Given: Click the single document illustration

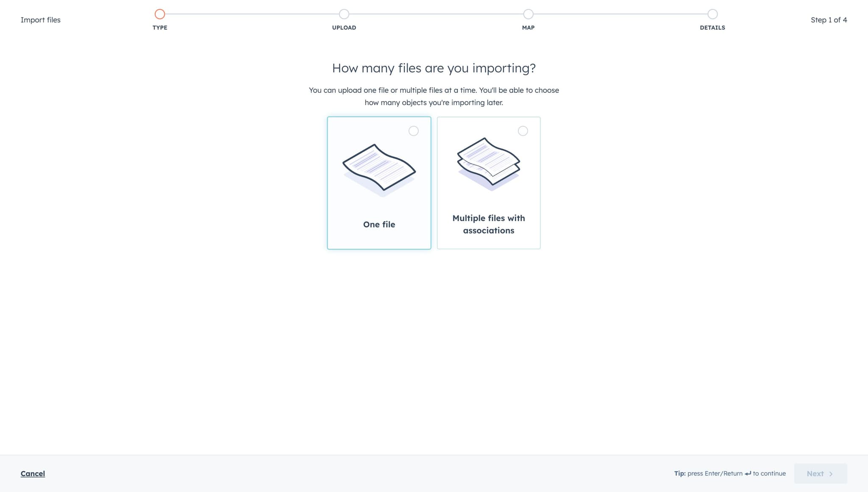Looking at the screenshot, I should point(378,167).
